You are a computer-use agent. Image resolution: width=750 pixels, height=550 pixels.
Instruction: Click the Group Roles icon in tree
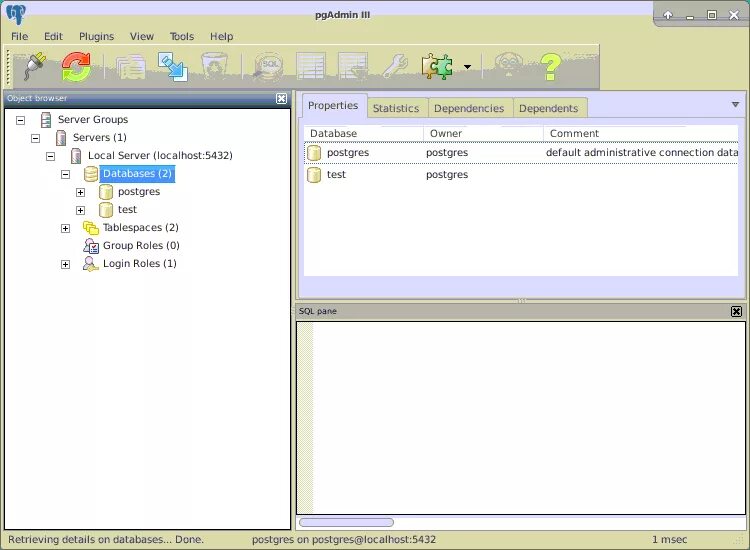(91, 245)
